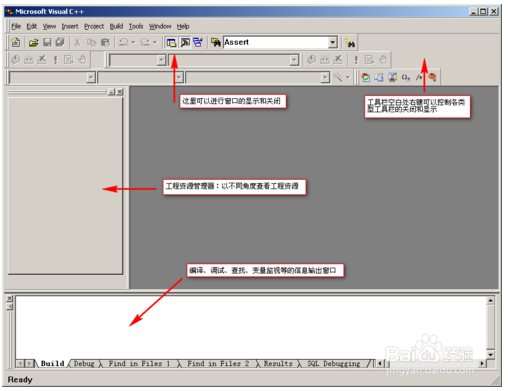Switch to the SQL Debugging tab
This screenshot has width=508, height=391.
coord(334,363)
